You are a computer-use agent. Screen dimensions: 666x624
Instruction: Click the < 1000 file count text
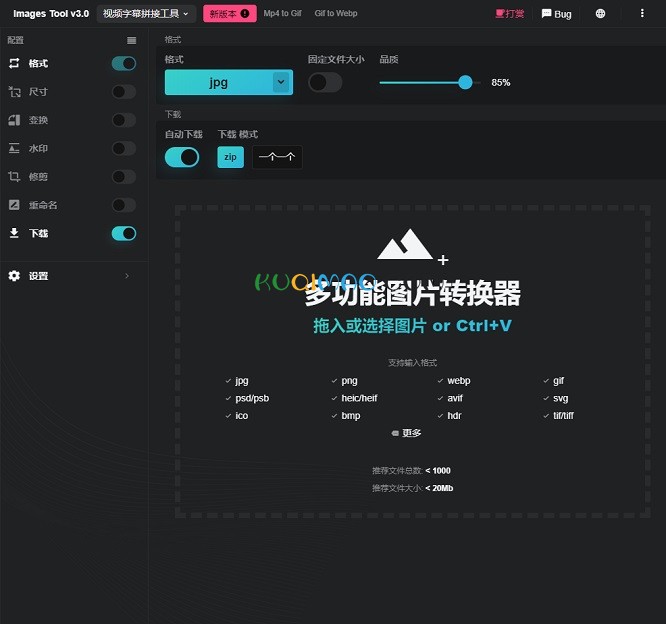(x=438, y=471)
